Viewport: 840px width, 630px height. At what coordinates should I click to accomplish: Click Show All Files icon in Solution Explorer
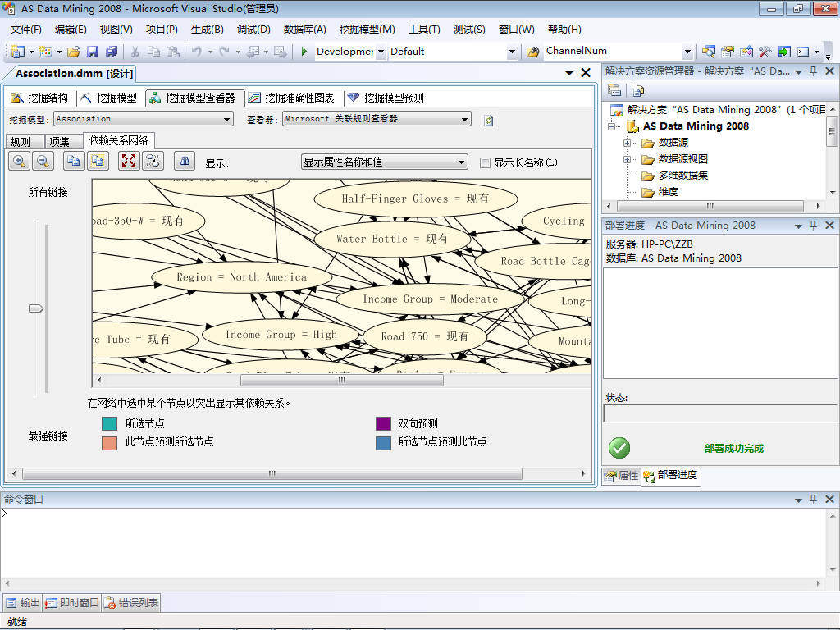[637, 90]
